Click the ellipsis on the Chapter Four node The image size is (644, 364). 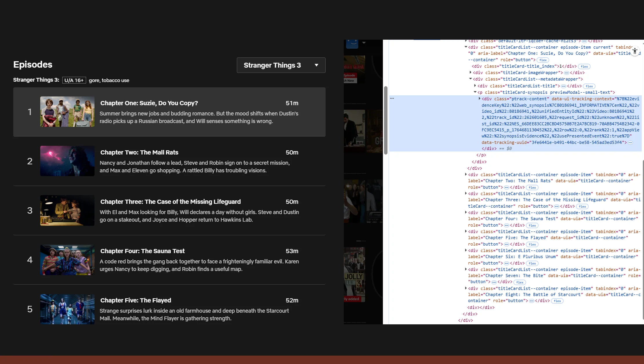506,225
